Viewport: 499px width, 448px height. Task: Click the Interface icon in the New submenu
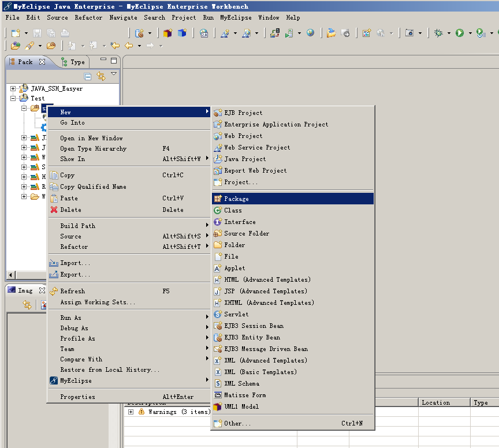click(218, 222)
